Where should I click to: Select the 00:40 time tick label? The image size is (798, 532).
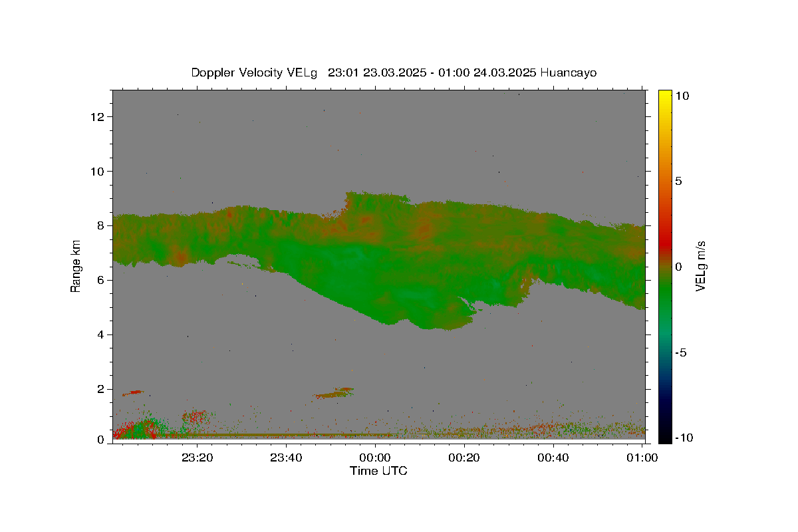(553, 458)
